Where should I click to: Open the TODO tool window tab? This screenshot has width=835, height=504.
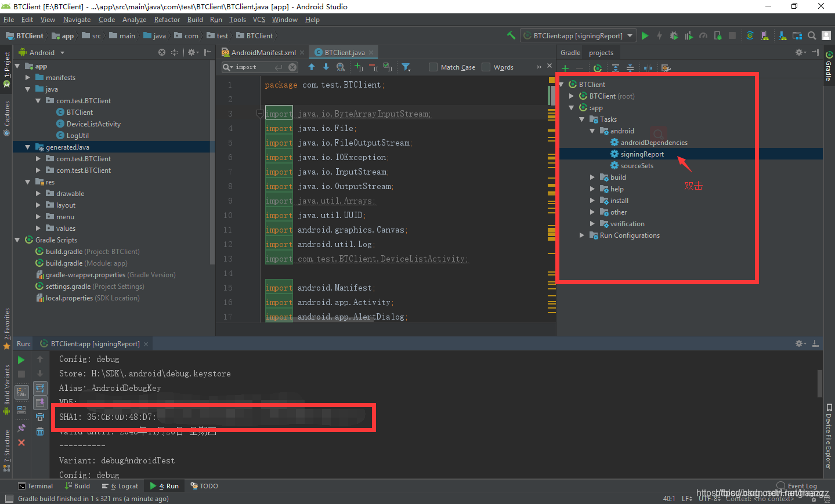pyautogui.click(x=204, y=486)
